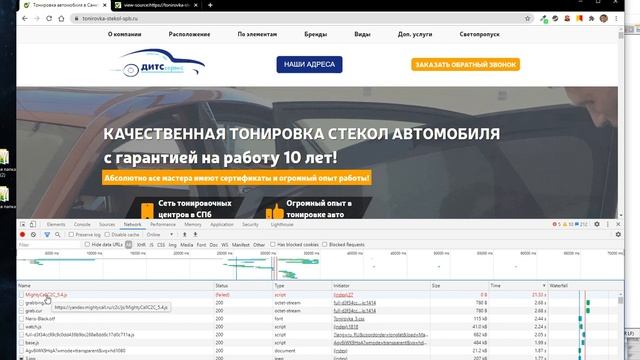Open DevTools customize three-dot menu
The image size is (640, 360).
pyautogui.click(x=608, y=224)
